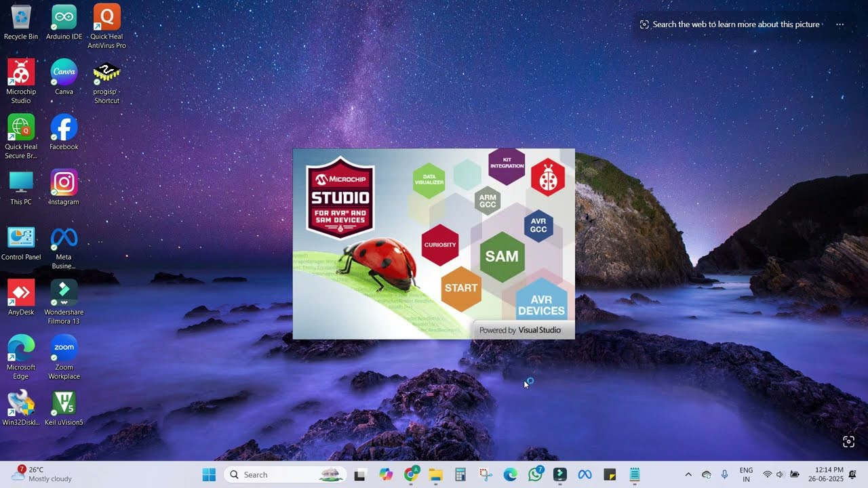The image size is (868, 488).
Task: Click the visual search icon on the wallpaper
Action: pos(848,442)
